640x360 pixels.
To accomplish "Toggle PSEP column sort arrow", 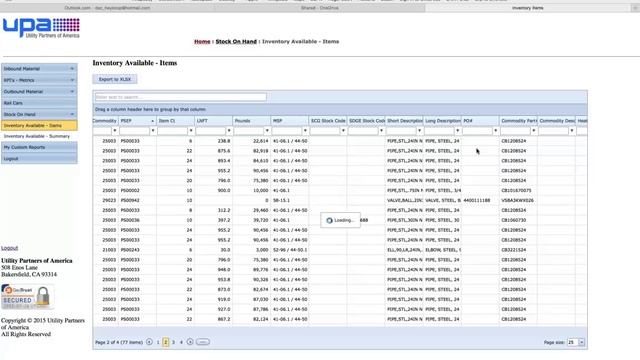I will click(152, 121).
